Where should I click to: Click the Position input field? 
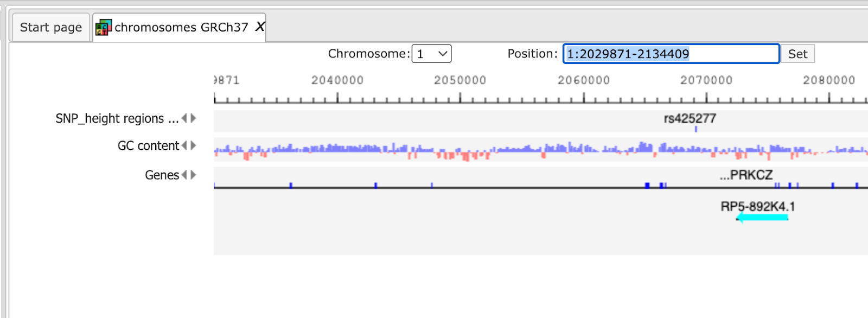pyautogui.click(x=671, y=54)
